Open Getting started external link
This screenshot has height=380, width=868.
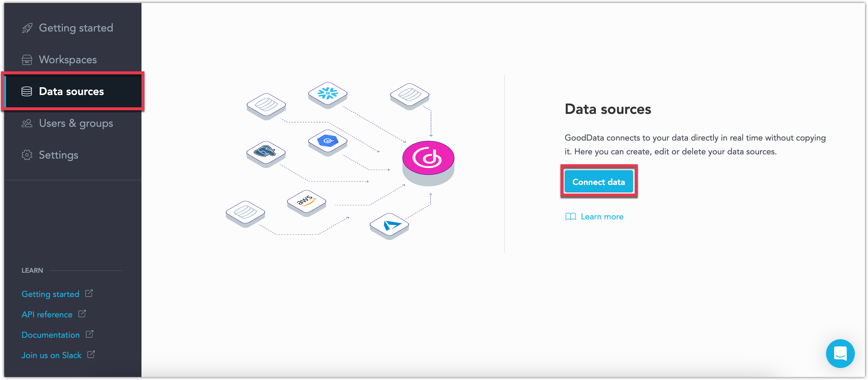tap(55, 294)
